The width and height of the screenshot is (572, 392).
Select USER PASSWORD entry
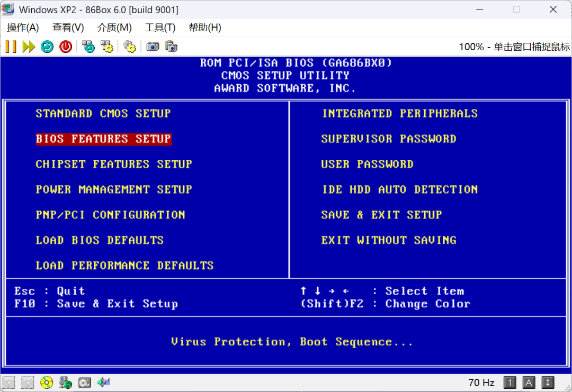(x=368, y=165)
